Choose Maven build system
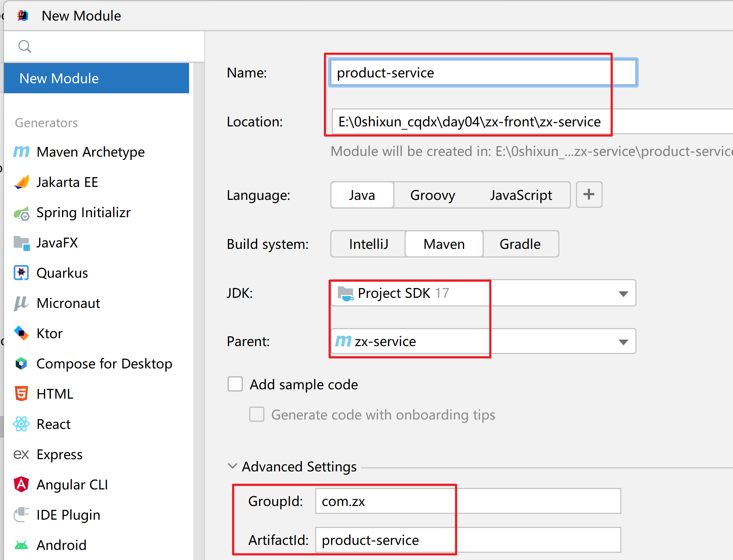733x560 pixels. (x=444, y=244)
